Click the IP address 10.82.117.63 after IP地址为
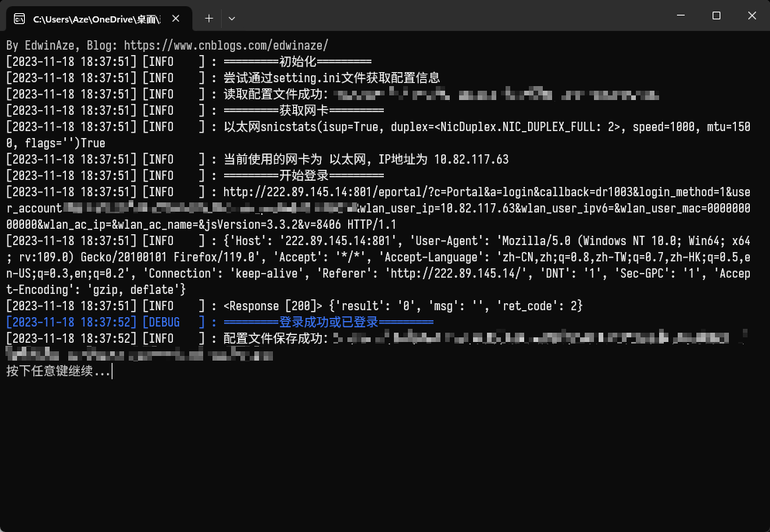 click(471, 159)
